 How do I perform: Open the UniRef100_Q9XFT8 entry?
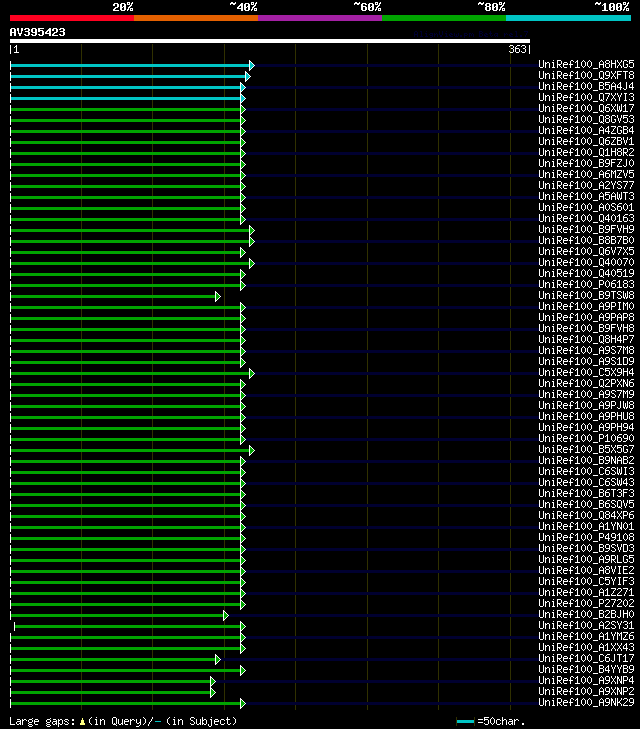[x=586, y=75]
